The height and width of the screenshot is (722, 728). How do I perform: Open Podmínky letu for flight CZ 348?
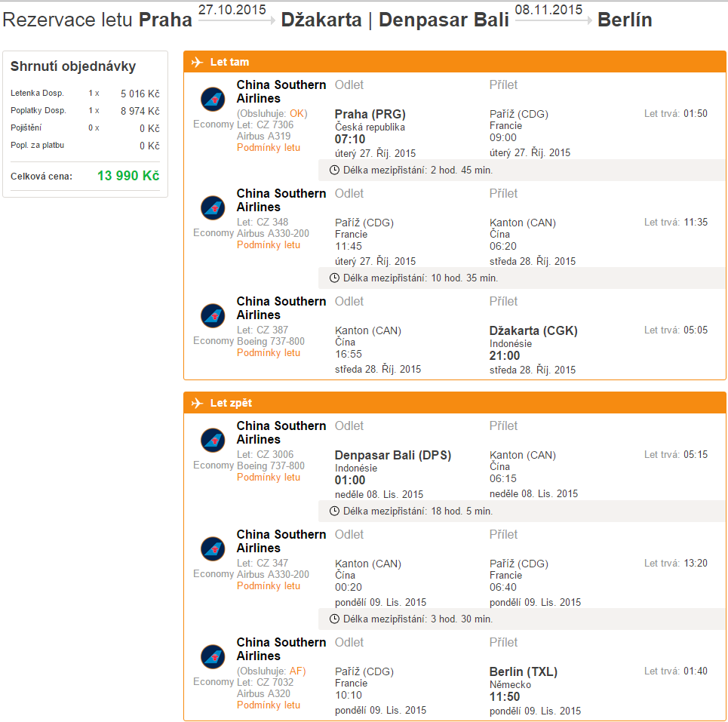[269, 245]
